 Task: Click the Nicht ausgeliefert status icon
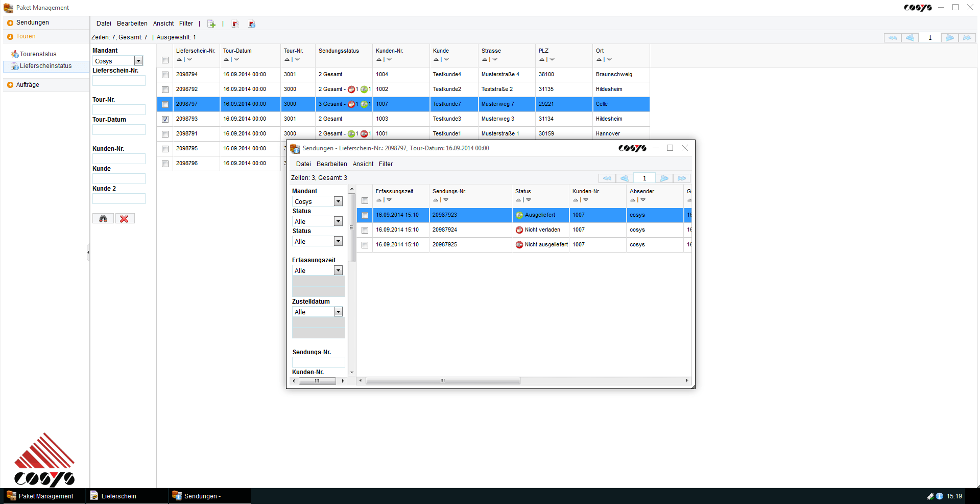point(519,245)
